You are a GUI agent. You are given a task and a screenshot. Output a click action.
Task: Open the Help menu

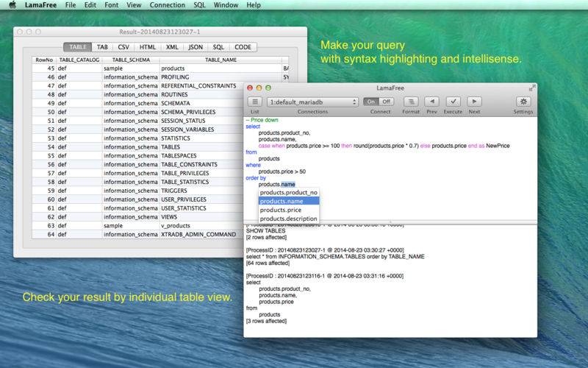pos(254,5)
